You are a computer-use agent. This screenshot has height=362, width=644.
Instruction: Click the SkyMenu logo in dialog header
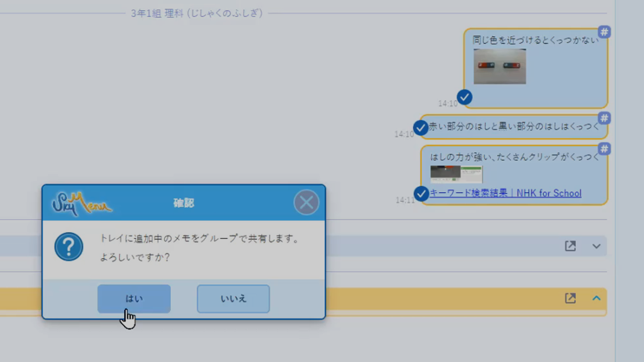tap(82, 203)
